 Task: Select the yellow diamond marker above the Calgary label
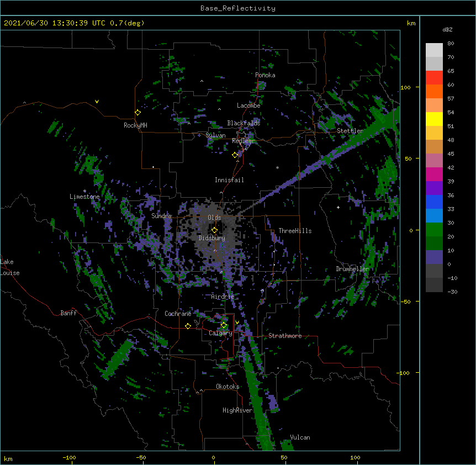click(224, 325)
